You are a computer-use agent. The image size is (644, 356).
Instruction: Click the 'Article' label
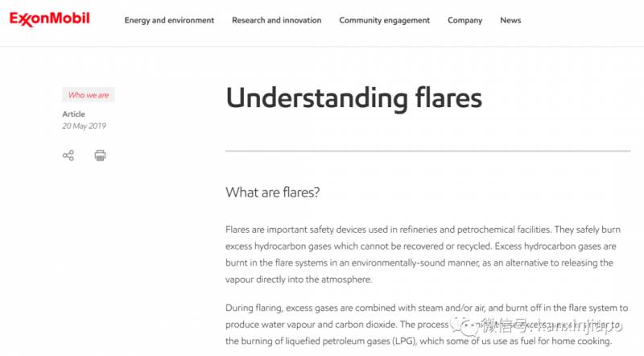pos(73,114)
